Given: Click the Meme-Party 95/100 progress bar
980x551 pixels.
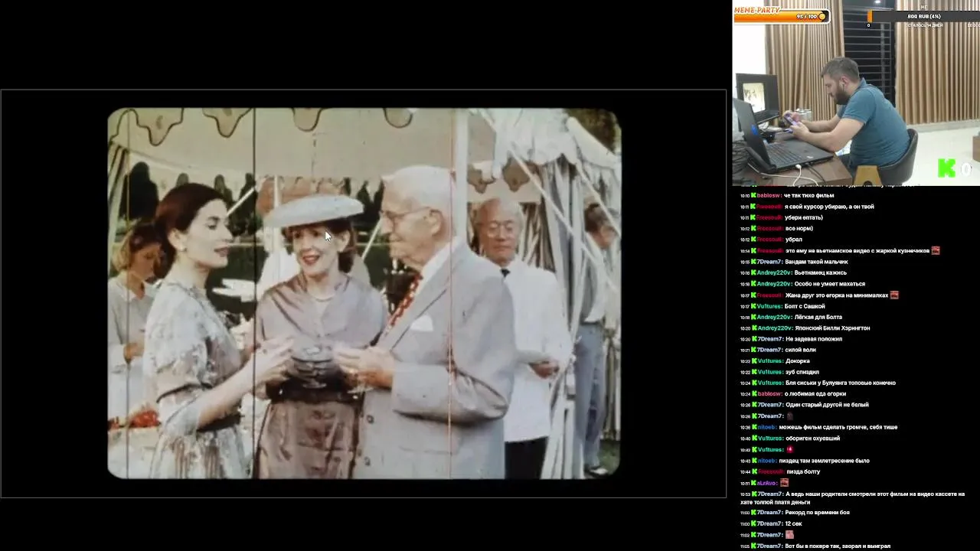Looking at the screenshot, I should coord(781,16).
